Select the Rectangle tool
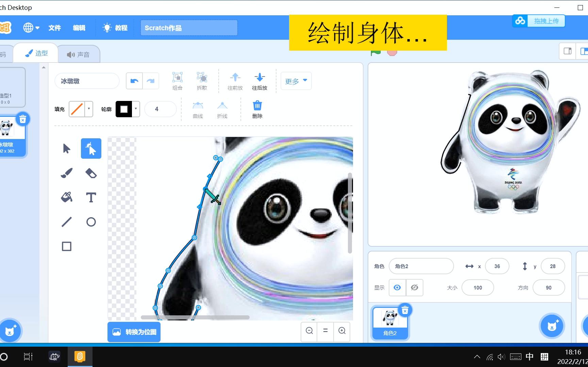The width and height of the screenshot is (588, 367). coord(67,246)
